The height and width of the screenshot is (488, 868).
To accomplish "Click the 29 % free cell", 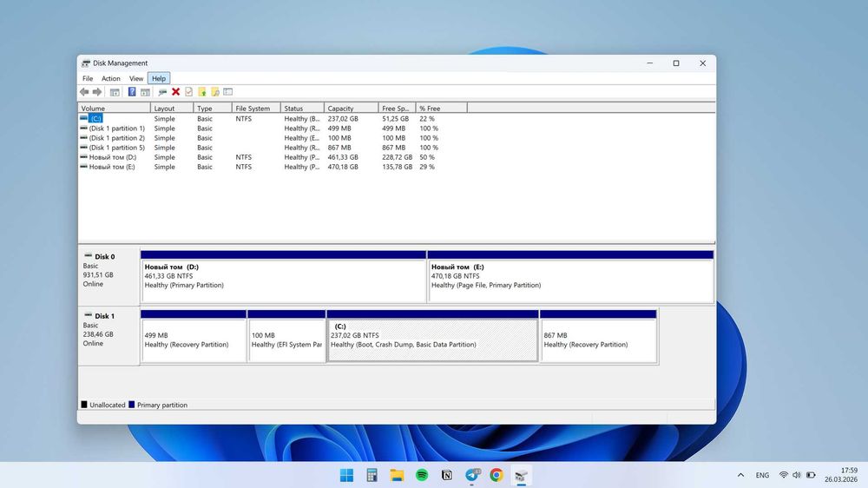I will [x=427, y=167].
